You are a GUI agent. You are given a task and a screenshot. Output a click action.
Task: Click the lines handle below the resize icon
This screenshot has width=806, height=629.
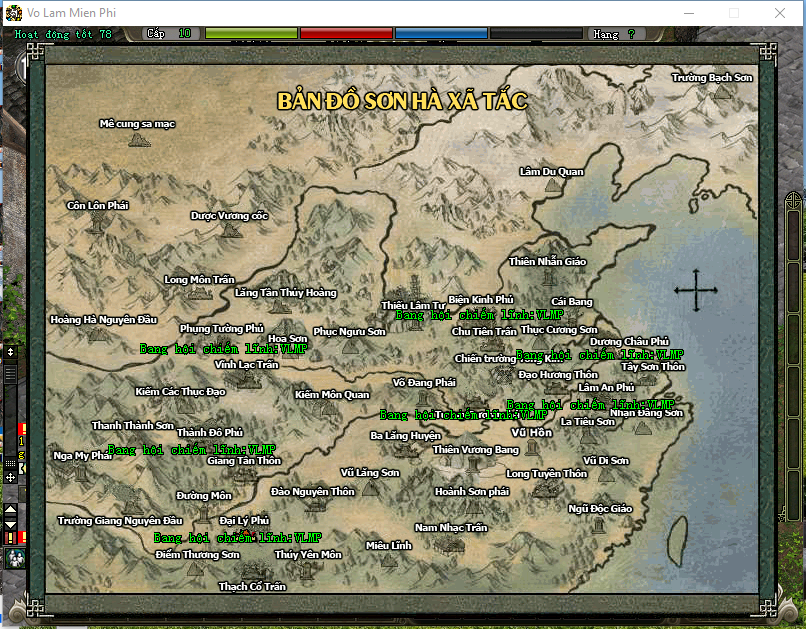[11, 374]
